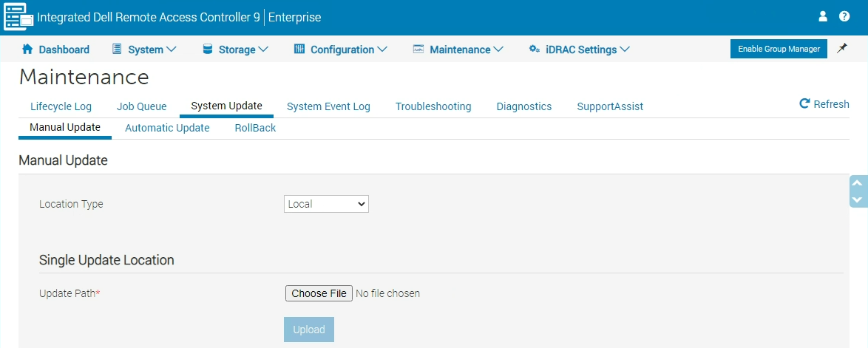The width and height of the screenshot is (868, 348).
Task: Click the refresh arrow icon
Action: click(805, 104)
